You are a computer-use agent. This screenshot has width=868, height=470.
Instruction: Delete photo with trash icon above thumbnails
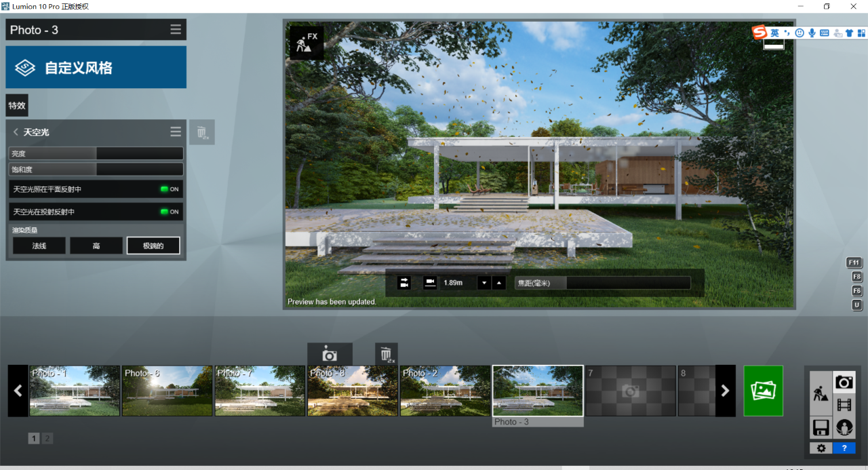pos(387,354)
